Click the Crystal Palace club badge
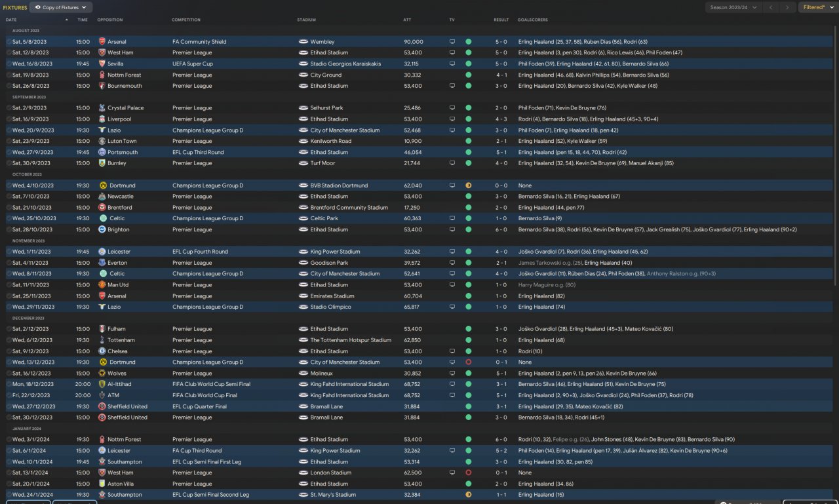 (102, 108)
